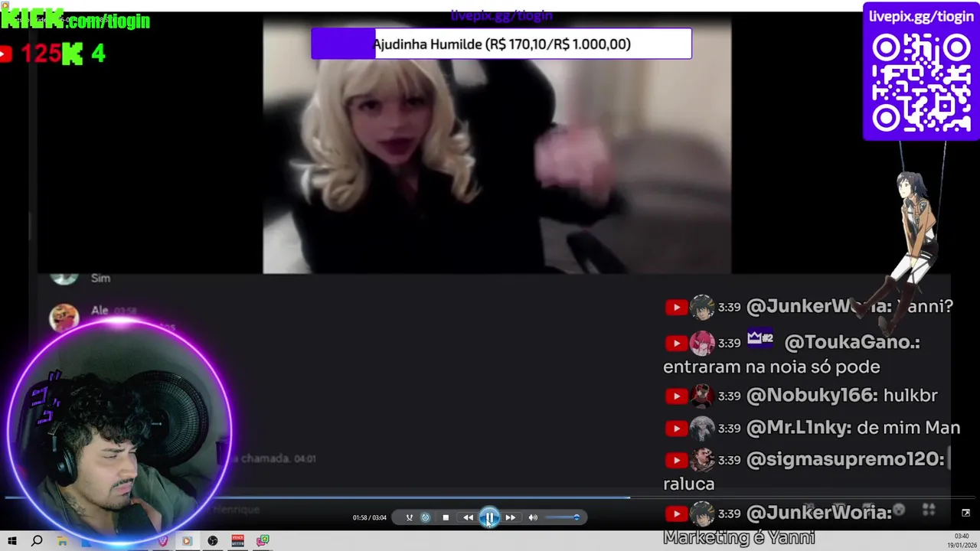Click the 01:58 / 03:04 time display
The width and height of the screenshot is (980, 551).
(370, 518)
